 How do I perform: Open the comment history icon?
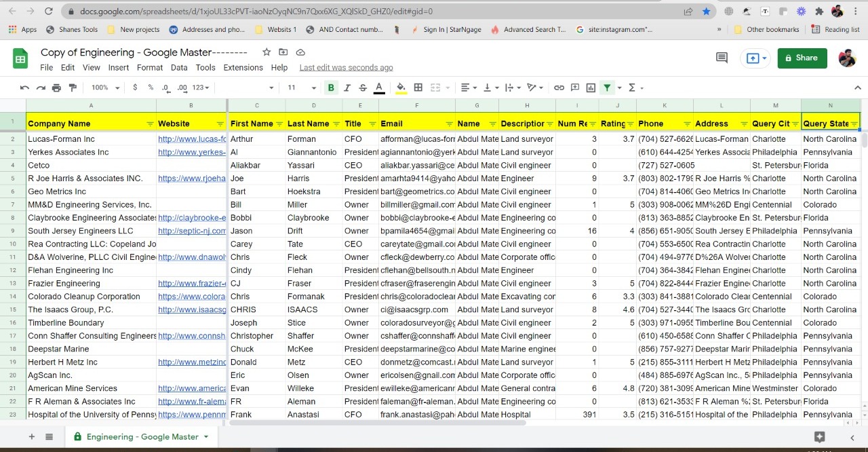point(722,58)
